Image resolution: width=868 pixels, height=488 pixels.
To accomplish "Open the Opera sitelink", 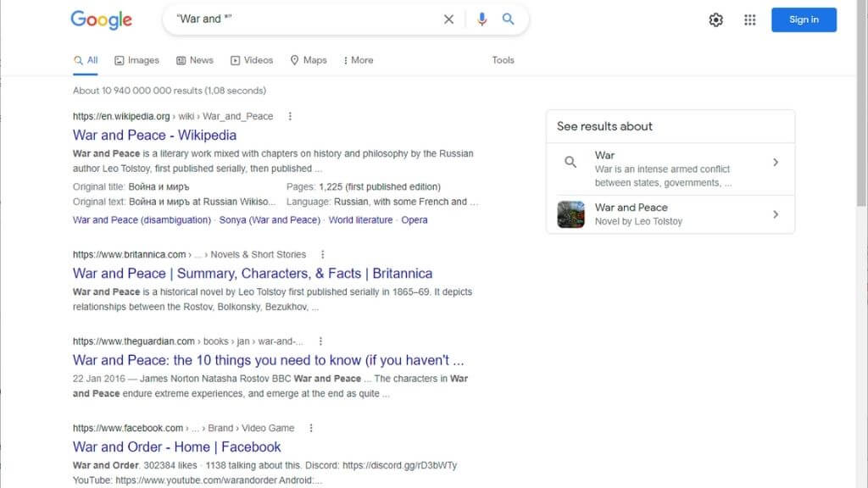I will tap(414, 220).
